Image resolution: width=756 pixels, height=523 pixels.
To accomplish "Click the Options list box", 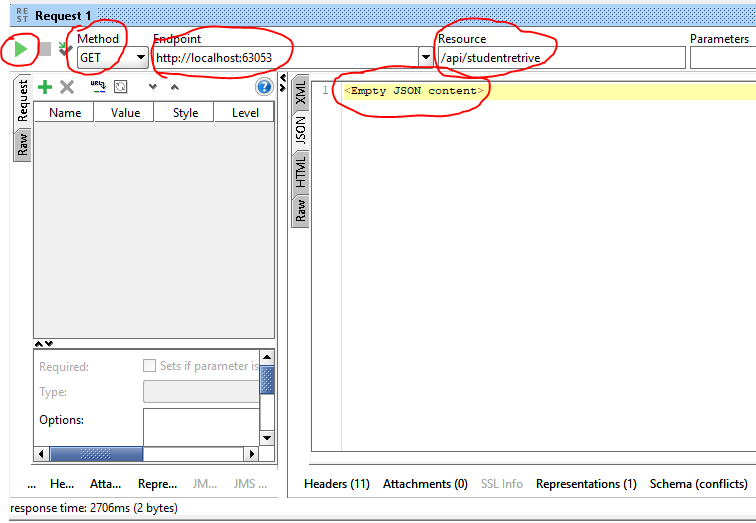I will (201, 427).
